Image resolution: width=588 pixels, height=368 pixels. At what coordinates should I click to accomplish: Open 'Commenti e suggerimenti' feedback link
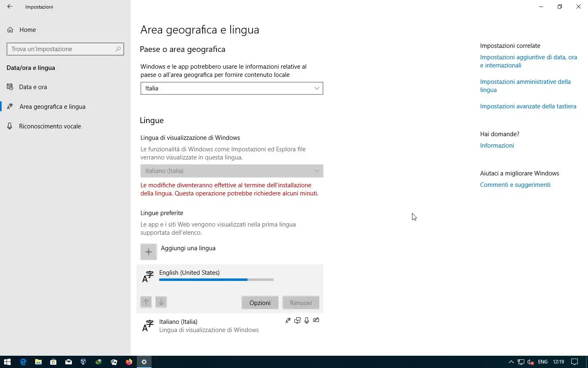coord(515,185)
